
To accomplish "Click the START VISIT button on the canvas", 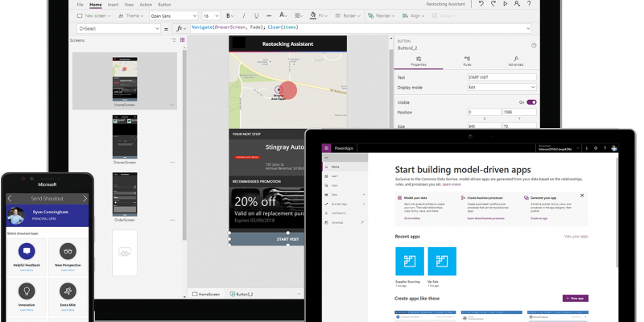I will tap(266, 239).
